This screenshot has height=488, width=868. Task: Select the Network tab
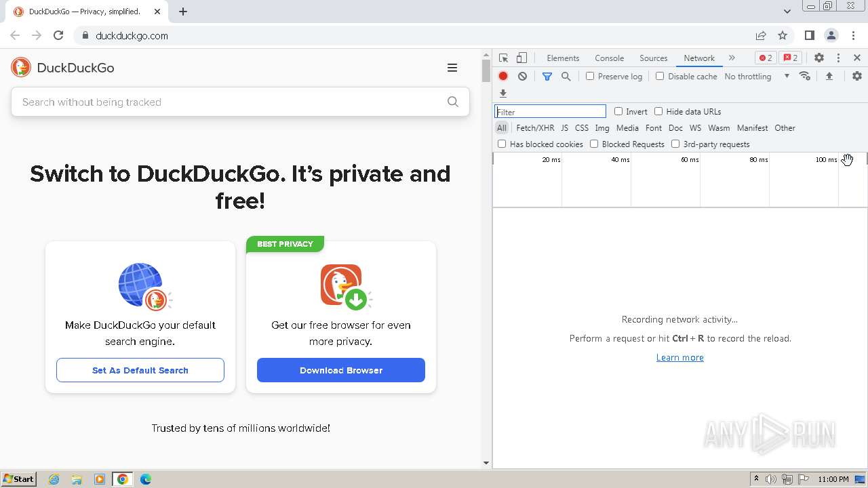699,58
